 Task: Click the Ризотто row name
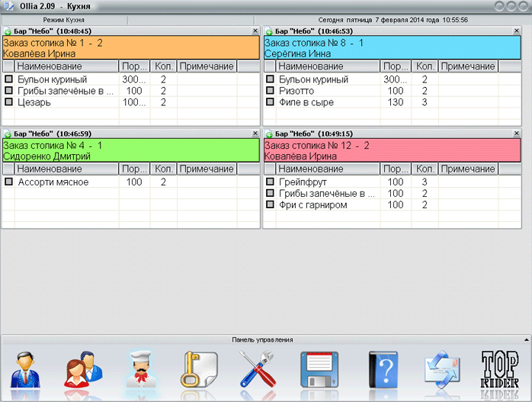pyautogui.click(x=296, y=91)
